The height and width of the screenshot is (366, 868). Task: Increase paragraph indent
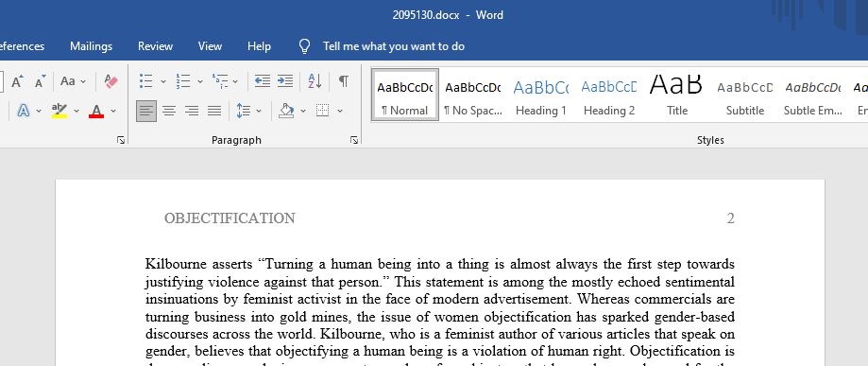(285, 81)
